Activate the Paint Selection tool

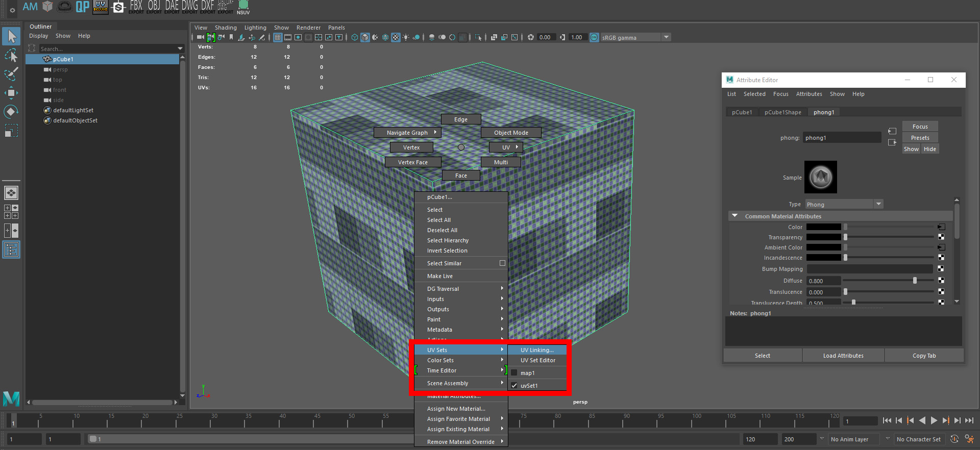(x=11, y=74)
